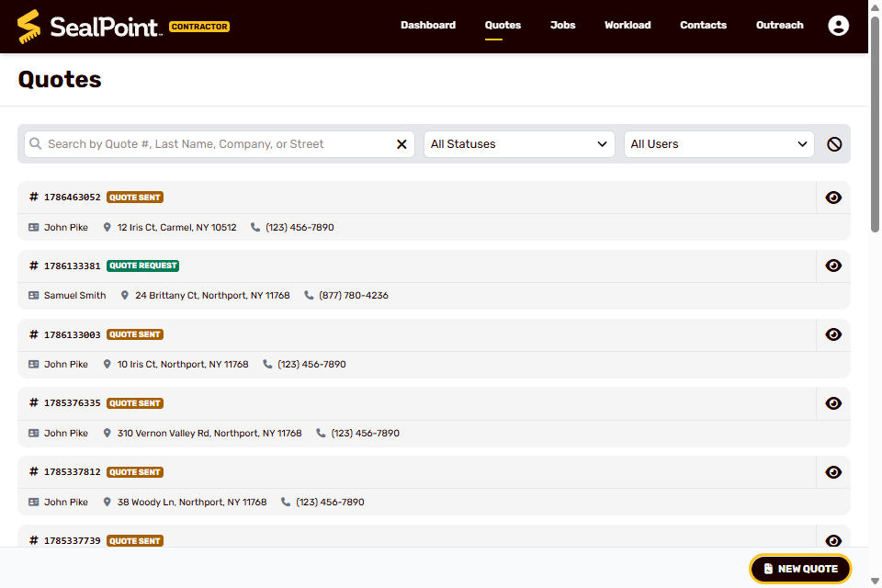Click location pin for 38 Woody Ln
Screen dimensions: 882x588
click(x=107, y=502)
